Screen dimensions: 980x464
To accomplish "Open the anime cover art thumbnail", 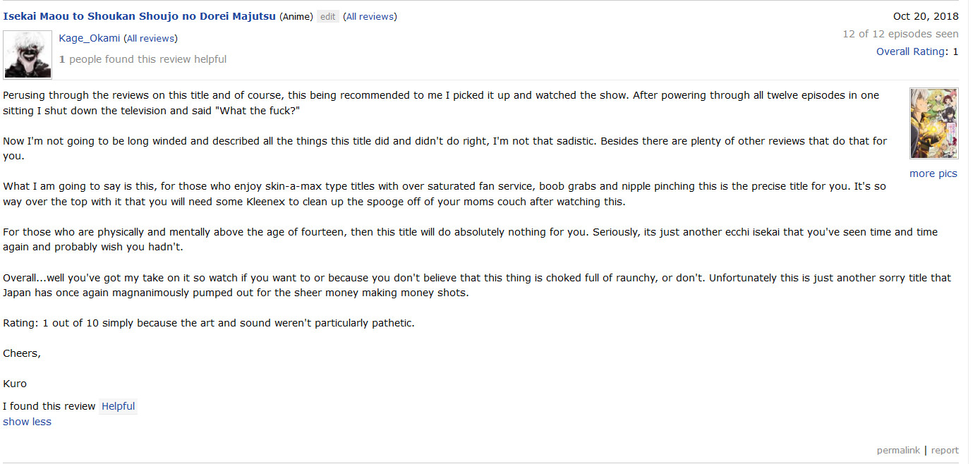I will (x=934, y=123).
